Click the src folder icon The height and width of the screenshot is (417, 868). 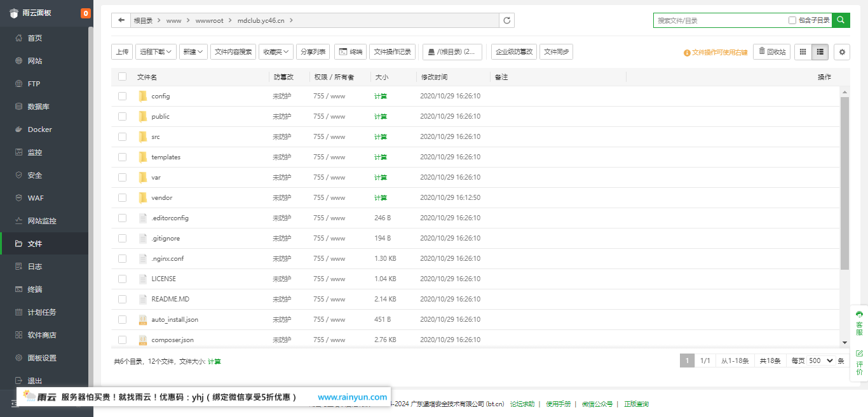(x=143, y=137)
